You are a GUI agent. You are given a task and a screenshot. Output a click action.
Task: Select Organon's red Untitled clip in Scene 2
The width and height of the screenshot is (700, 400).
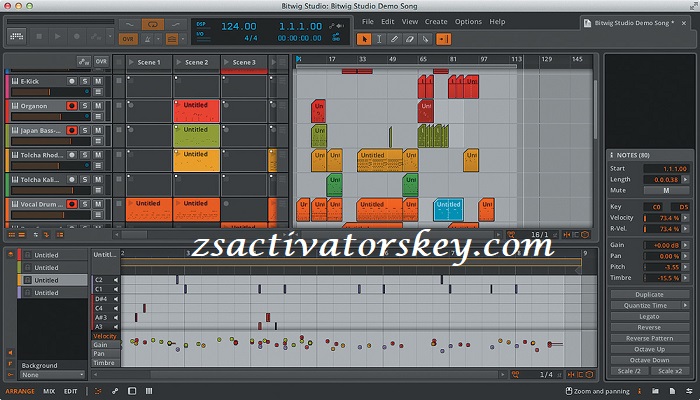[x=196, y=111]
